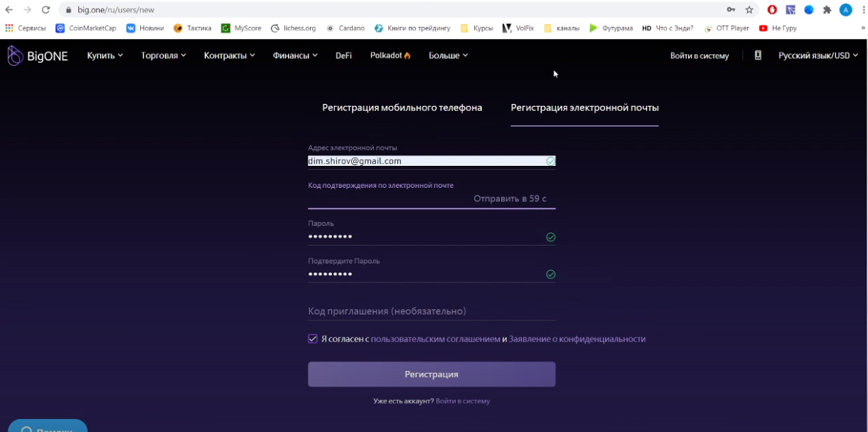Open the Новини VK bookmark
Viewport: 868px width, 432px height.
coord(145,28)
